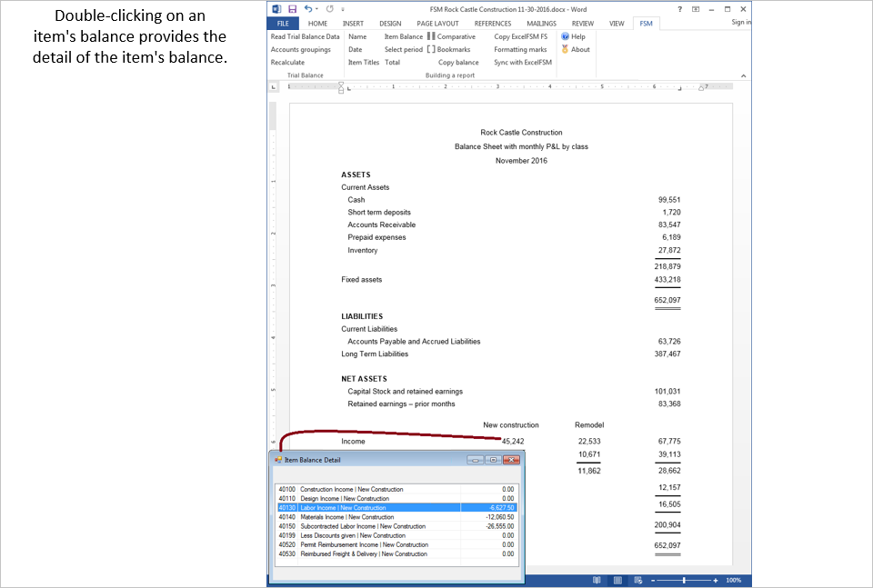Switch to the REVIEW tab
The width and height of the screenshot is (873, 588).
click(x=582, y=24)
